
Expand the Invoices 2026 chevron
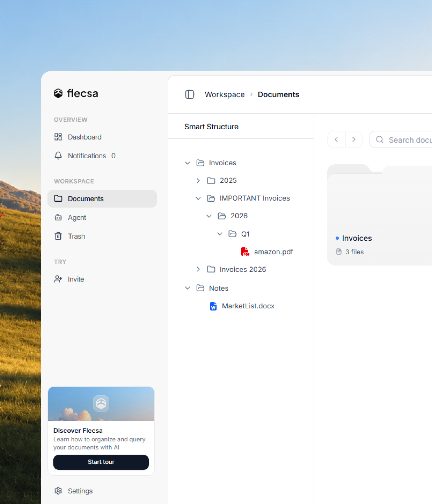(198, 269)
